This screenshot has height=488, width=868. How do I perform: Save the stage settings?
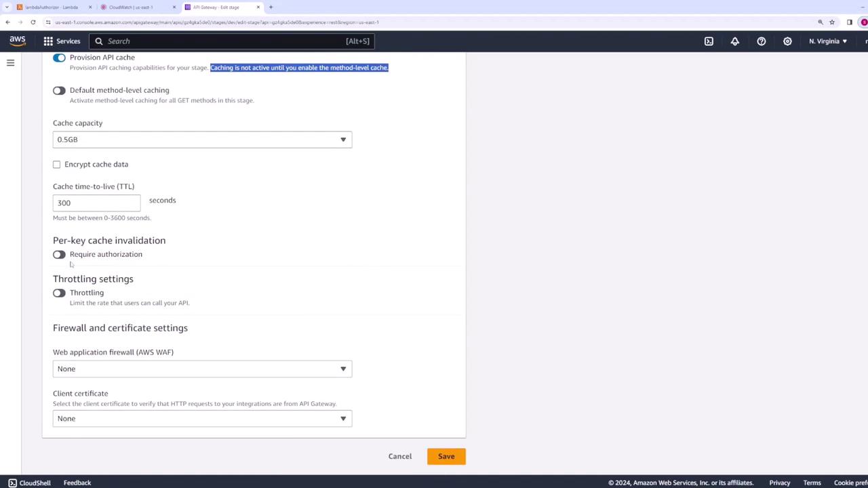pos(446,456)
